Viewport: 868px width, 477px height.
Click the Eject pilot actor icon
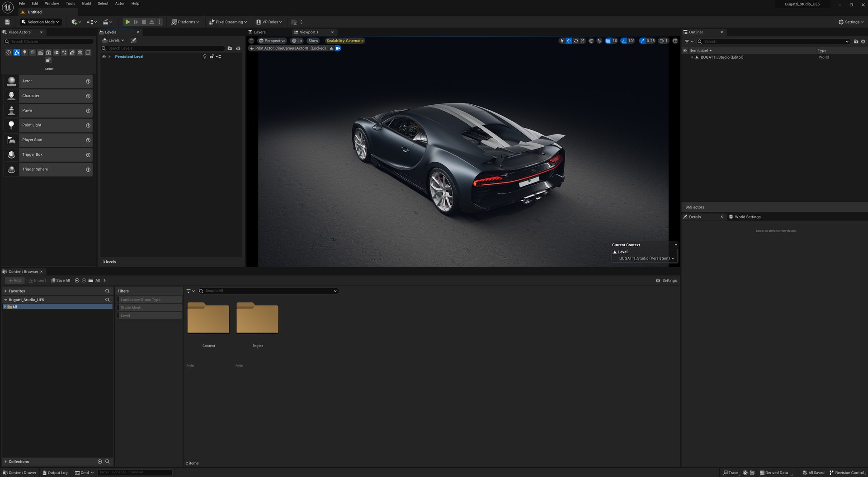[x=331, y=48]
